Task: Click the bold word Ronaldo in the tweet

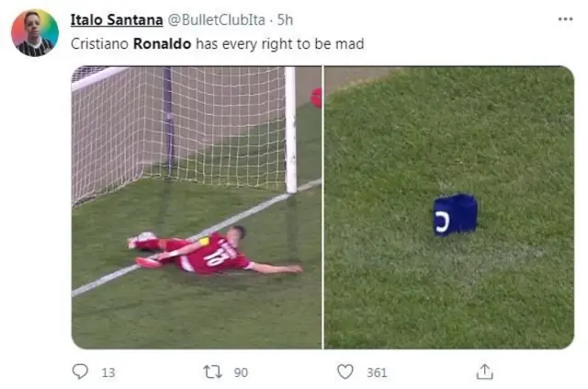Action: point(162,44)
